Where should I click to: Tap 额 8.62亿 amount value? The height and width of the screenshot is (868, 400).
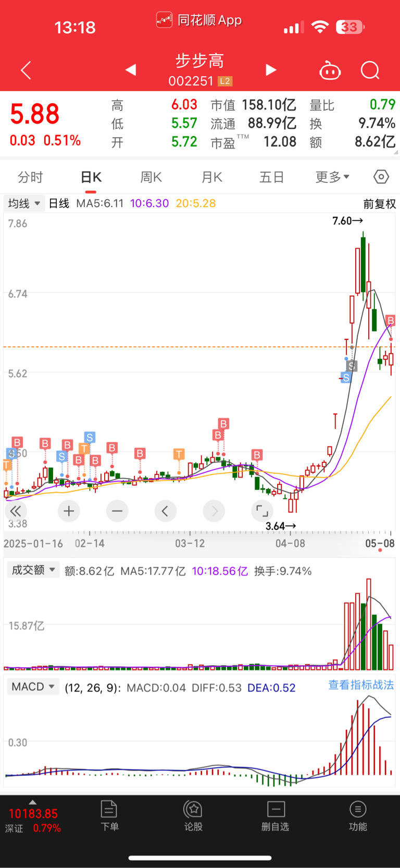click(x=375, y=141)
